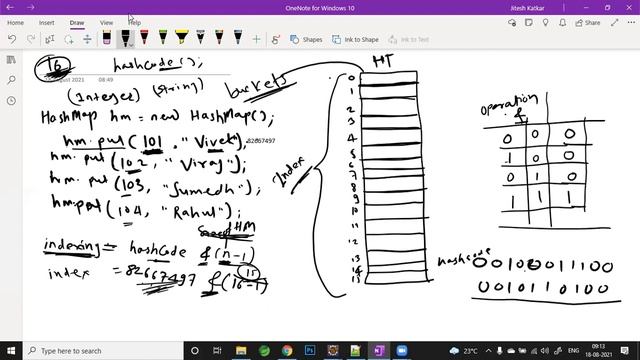Pick the Eraser tool
Screen dimensions: 640x360
coord(107,38)
